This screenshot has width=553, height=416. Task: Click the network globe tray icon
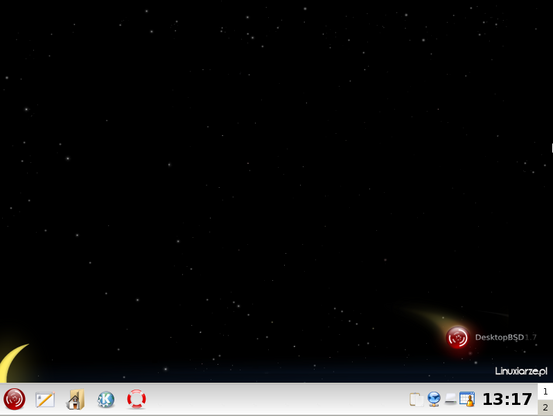(x=434, y=399)
